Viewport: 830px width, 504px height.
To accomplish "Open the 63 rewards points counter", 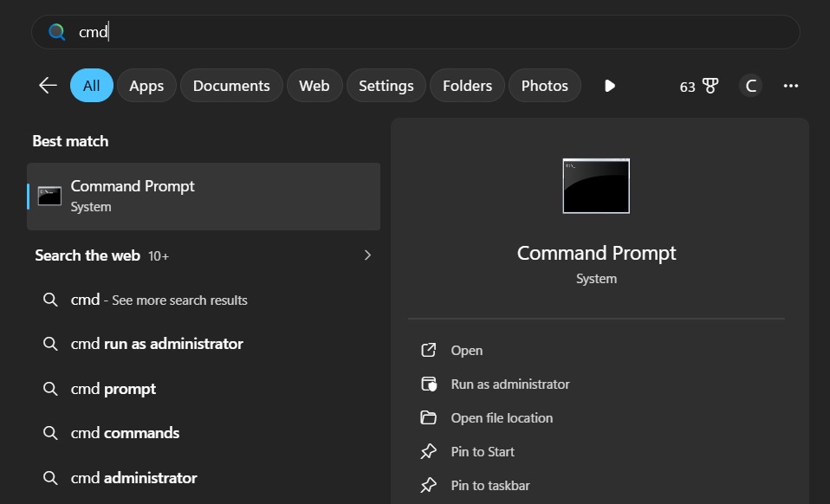I will [687, 87].
